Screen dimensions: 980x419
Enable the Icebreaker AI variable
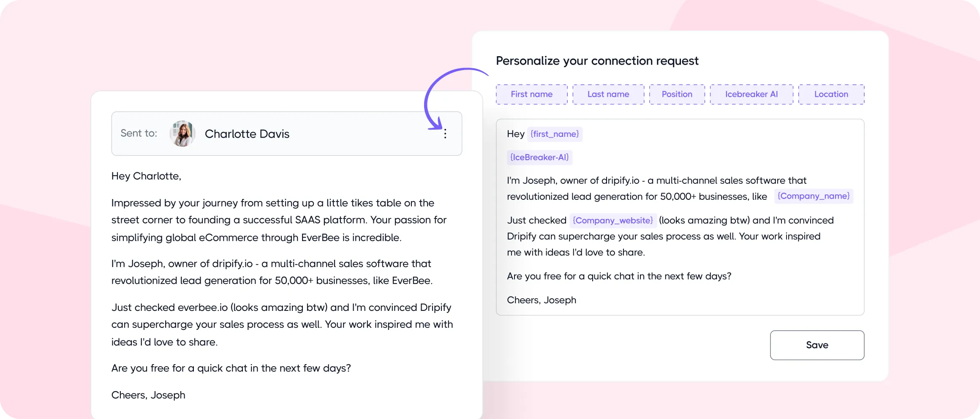(x=751, y=94)
